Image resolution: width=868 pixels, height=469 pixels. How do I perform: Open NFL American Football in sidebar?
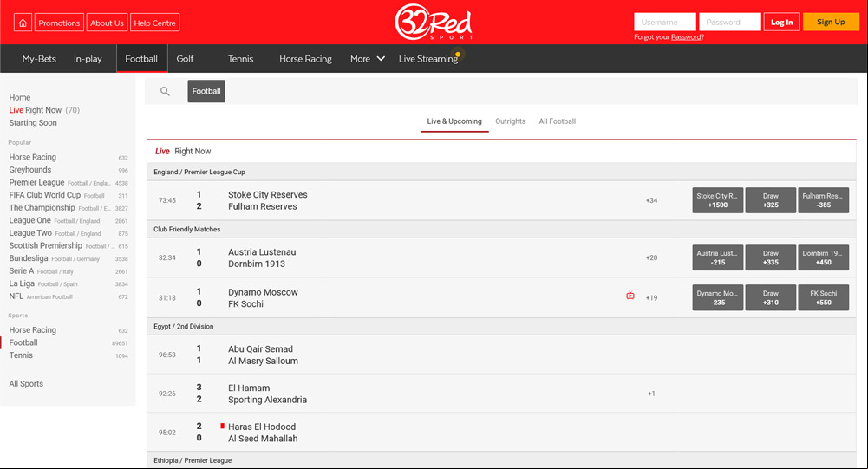point(69,296)
